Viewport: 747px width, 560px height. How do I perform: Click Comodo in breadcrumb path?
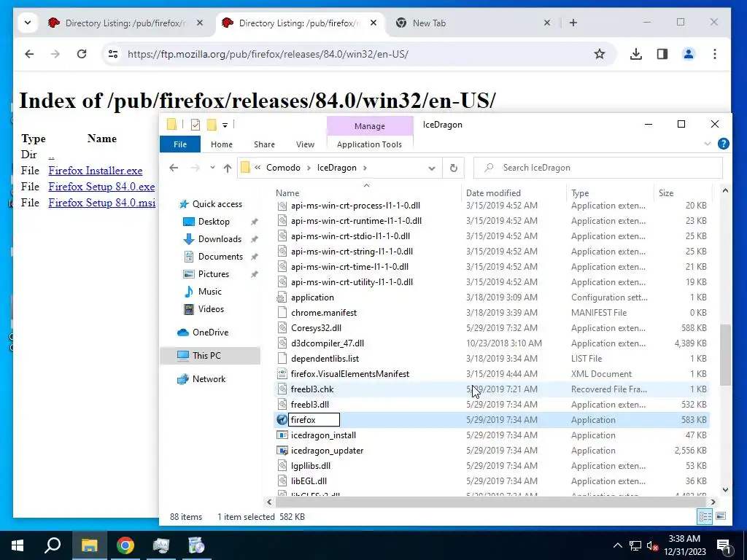point(283,168)
